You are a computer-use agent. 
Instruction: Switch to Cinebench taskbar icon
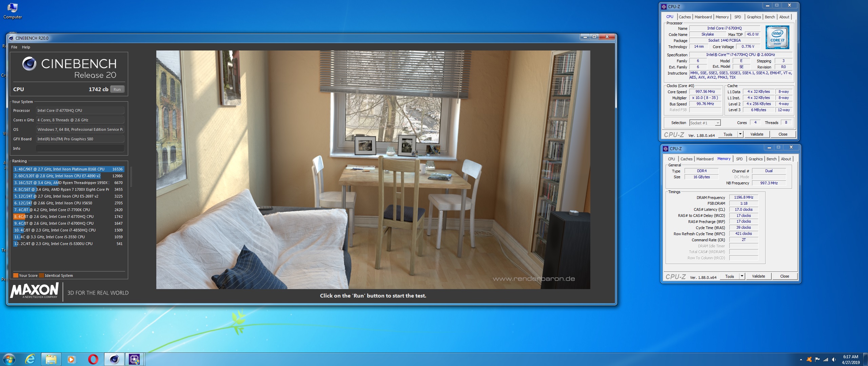(x=114, y=359)
